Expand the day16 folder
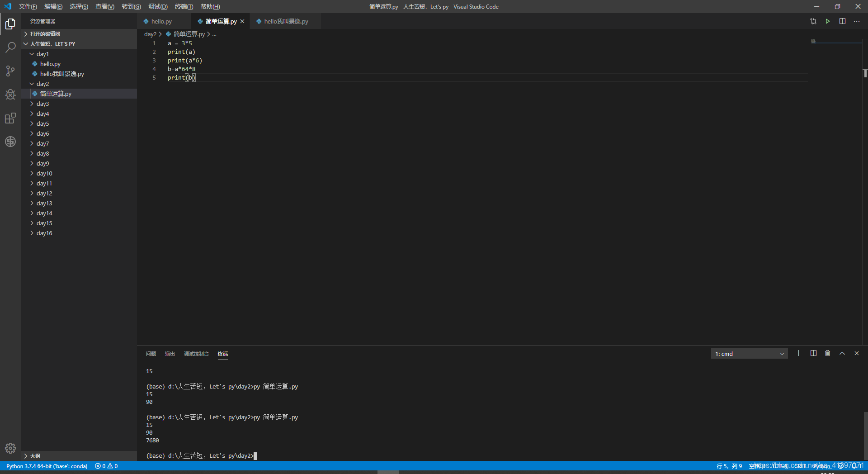This screenshot has height=474, width=868. pos(79,233)
